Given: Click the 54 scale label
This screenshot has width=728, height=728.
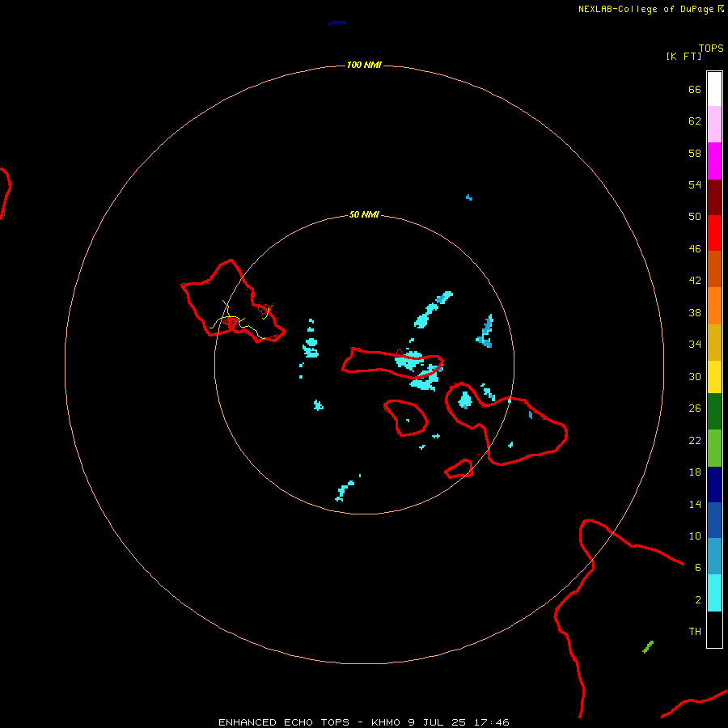Looking at the screenshot, I should coord(695,184).
